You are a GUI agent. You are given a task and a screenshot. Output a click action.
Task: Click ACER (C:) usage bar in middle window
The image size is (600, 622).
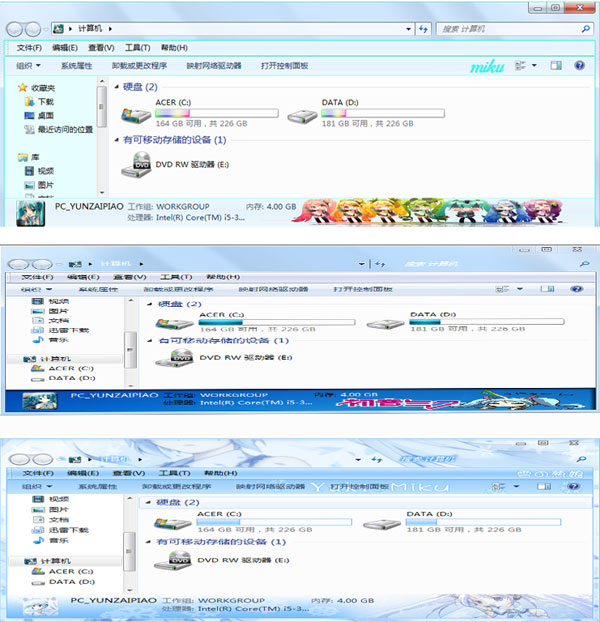pos(277,323)
